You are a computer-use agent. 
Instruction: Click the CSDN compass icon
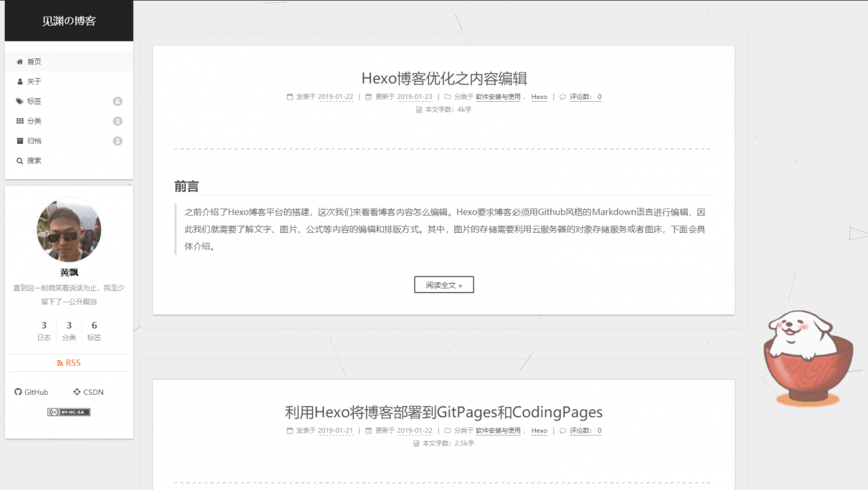tap(77, 392)
